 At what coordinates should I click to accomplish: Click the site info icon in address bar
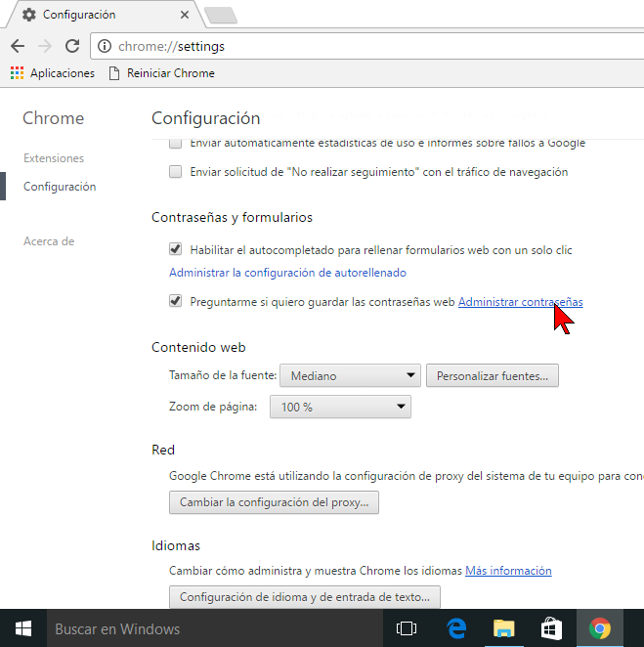click(x=105, y=46)
